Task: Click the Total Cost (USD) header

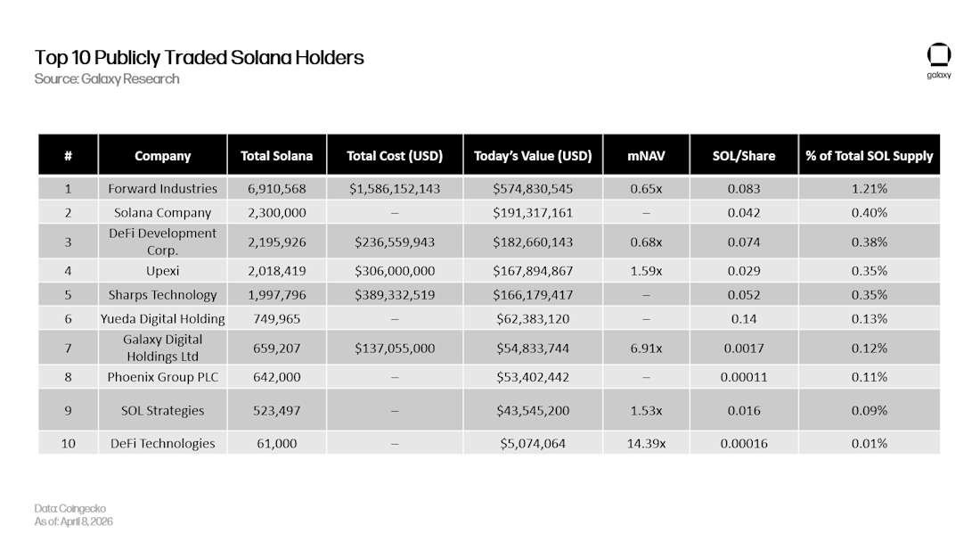Action: pyautogui.click(x=395, y=154)
